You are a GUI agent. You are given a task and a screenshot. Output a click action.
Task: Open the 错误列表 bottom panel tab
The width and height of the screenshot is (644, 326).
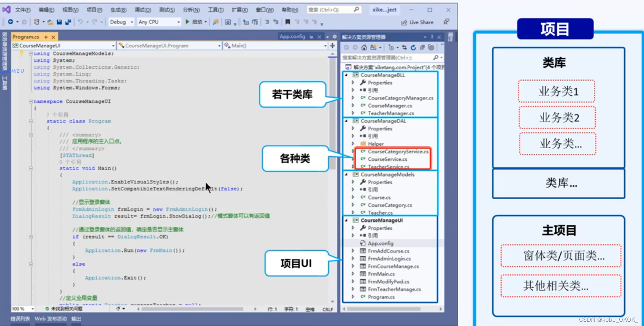(x=20, y=319)
